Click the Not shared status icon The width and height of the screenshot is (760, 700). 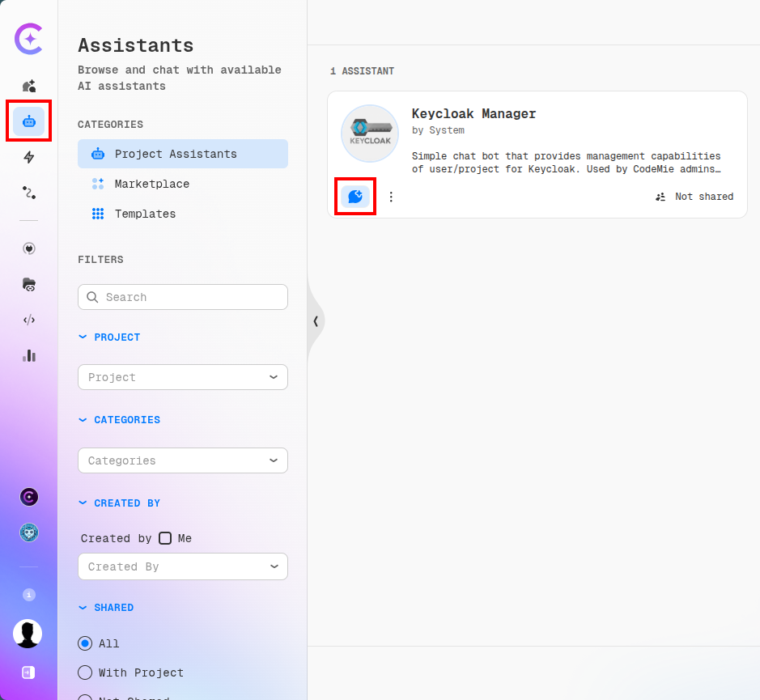(x=660, y=197)
